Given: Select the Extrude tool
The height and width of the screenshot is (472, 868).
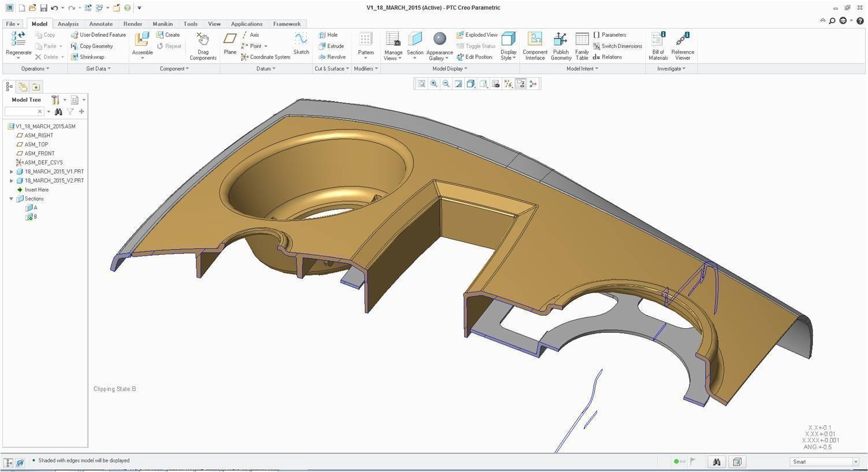Looking at the screenshot, I should [331, 46].
